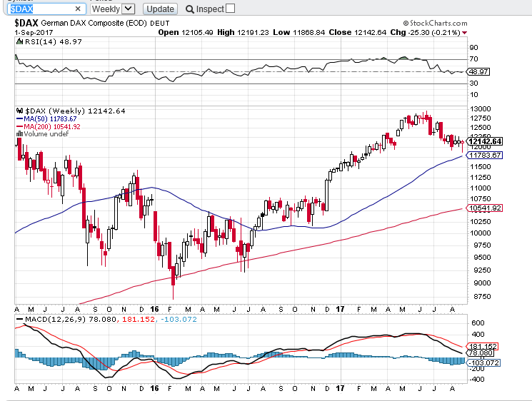Enable the Inspect checkbox
The height and width of the screenshot is (401, 532).
pos(231,8)
